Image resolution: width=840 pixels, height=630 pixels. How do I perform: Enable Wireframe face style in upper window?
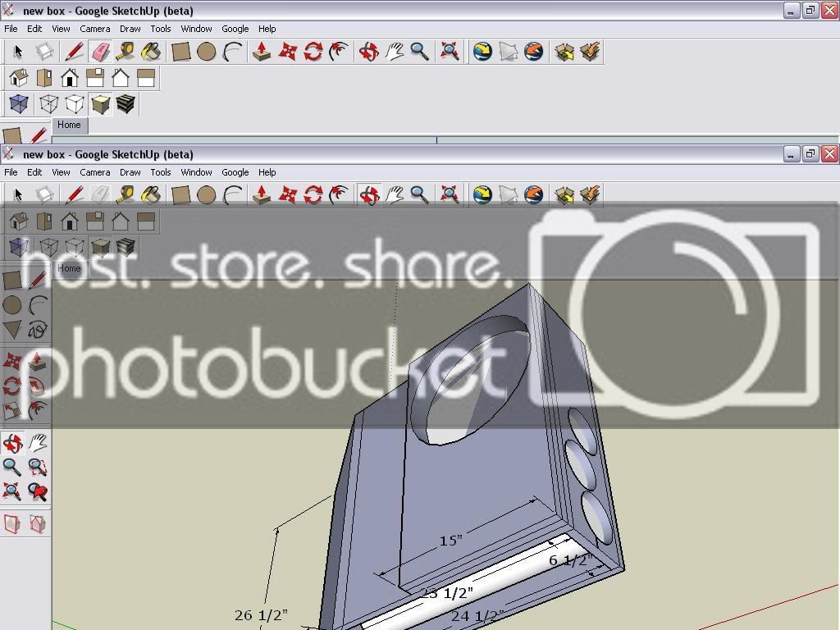(48, 103)
